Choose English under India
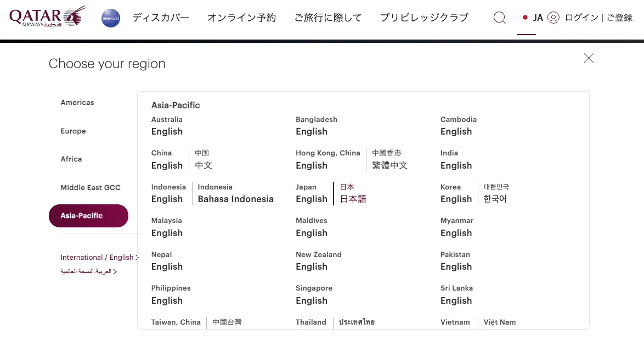644x340 pixels. (456, 165)
